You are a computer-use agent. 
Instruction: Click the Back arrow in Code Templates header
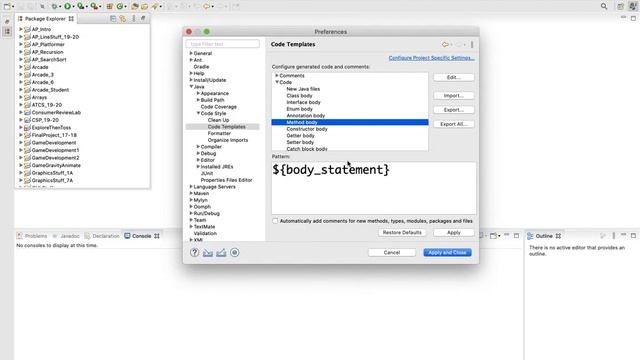point(445,44)
